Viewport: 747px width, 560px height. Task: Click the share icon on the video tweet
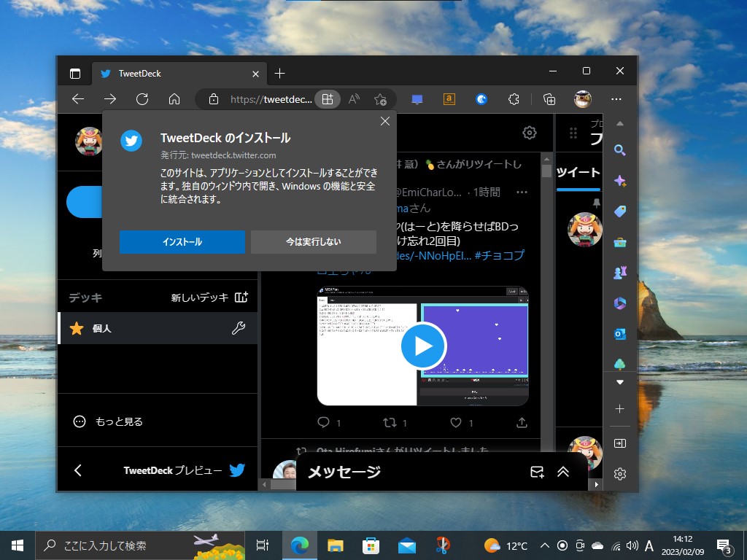pyautogui.click(x=522, y=422)
